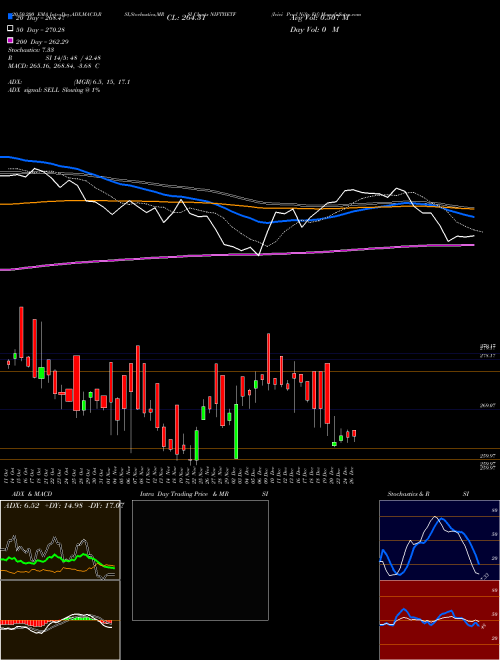Click the MACD histogram panel
Screen dimensions: 500x660
(x=60, y=620)
